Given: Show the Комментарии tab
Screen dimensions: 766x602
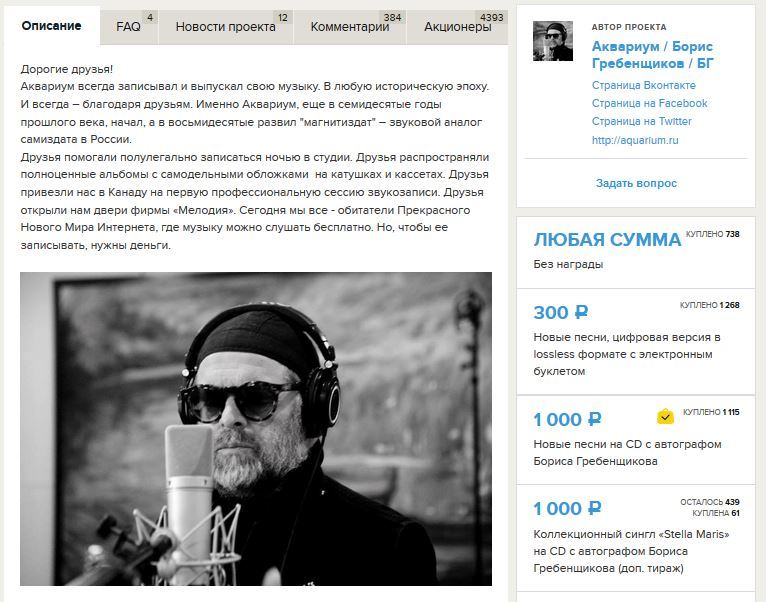Looking at the screenshot, I should [350, 26].
